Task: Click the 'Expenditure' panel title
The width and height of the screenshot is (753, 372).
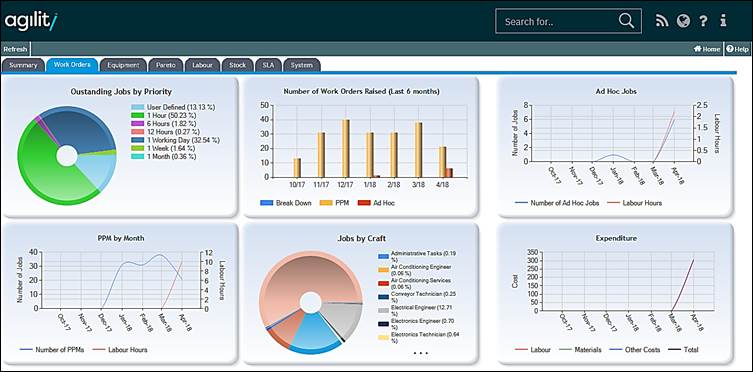Action: pos(616,238)
